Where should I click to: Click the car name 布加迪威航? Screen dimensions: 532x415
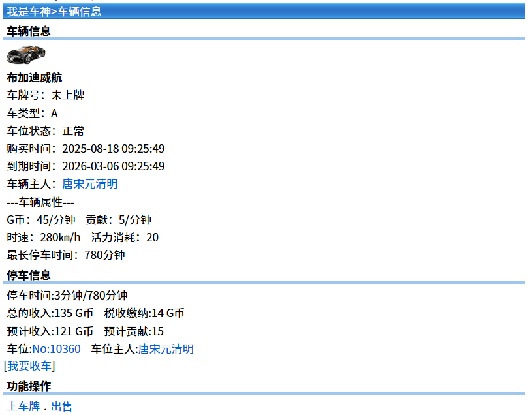pyautogui.click(x=35, y=78)
